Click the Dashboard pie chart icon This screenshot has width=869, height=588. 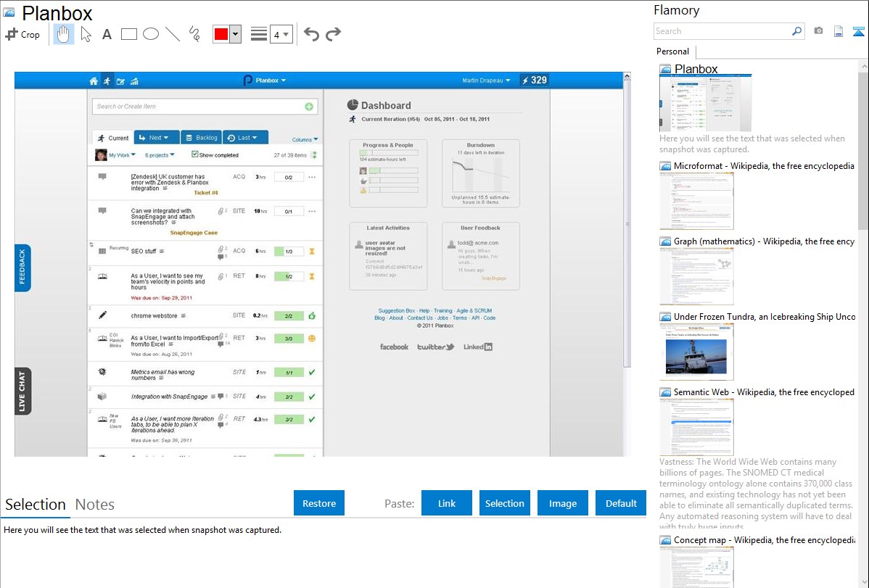(353, 104)
